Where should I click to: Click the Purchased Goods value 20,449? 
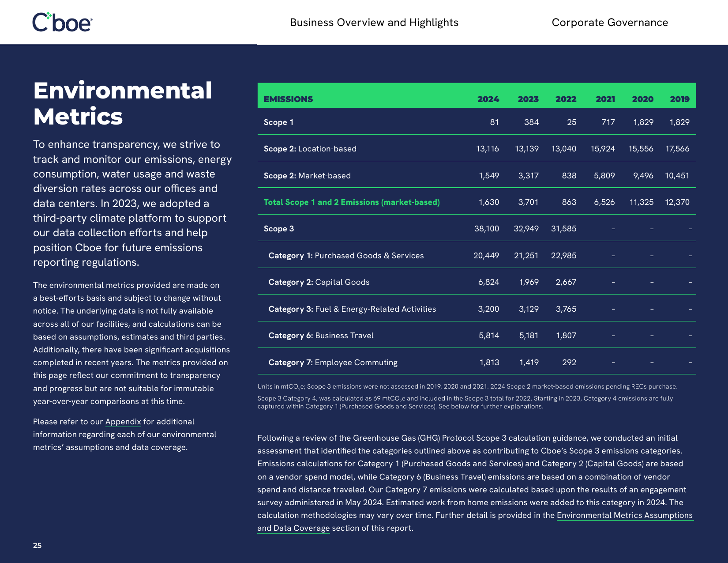pyautogui.click(x=486, y=256)
